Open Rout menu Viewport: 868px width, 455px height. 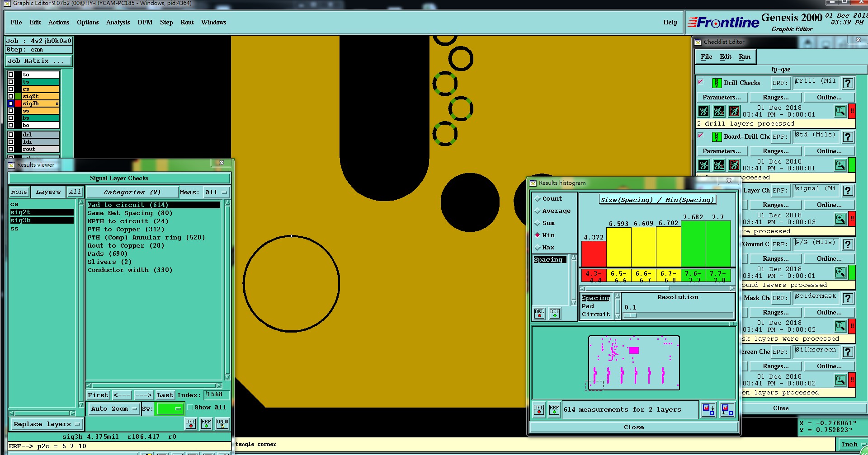[187, 23]
